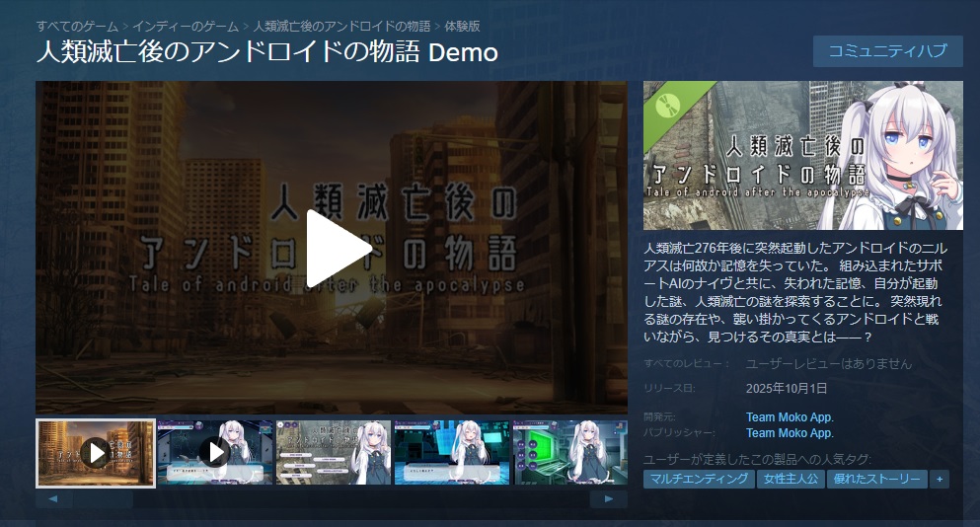Click the 女性主人公 tag
This screenshot has width=980, height=527.
point(790,479)
